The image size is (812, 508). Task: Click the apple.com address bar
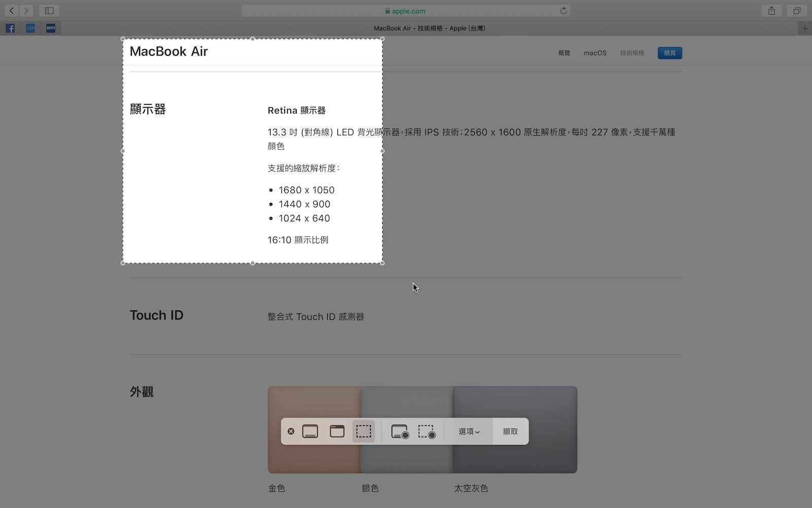click(x=405, y=11)
